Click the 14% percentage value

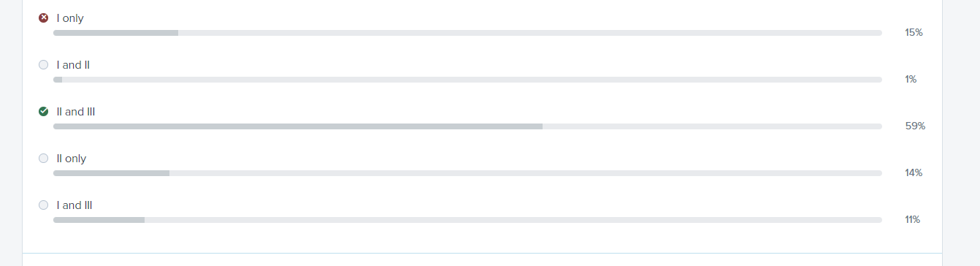point(914,173)
